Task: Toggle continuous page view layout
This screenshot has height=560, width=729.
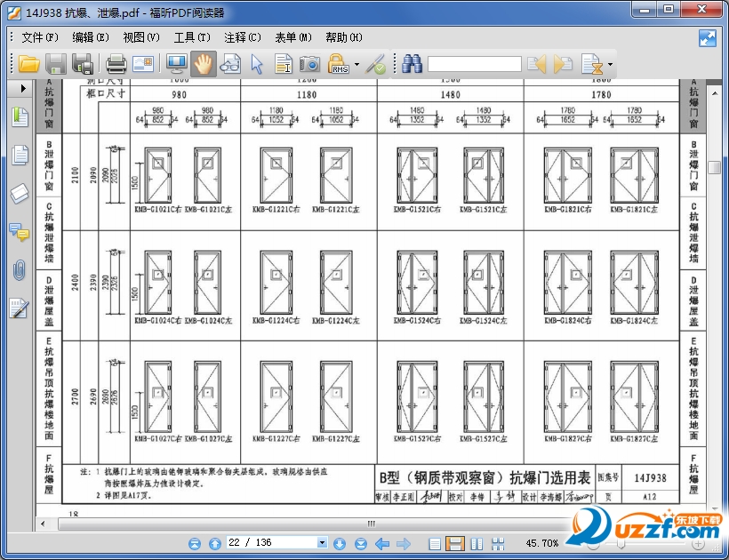Action: [x=454, y=543]
